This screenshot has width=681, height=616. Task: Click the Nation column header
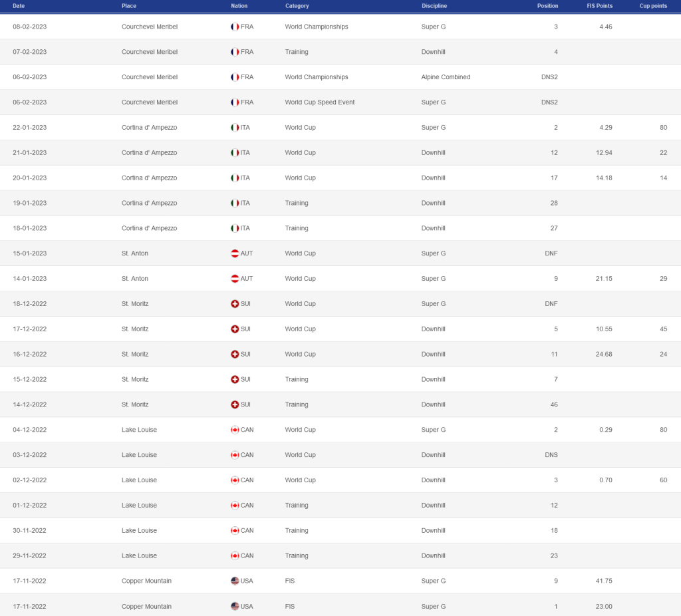[239, 6]
